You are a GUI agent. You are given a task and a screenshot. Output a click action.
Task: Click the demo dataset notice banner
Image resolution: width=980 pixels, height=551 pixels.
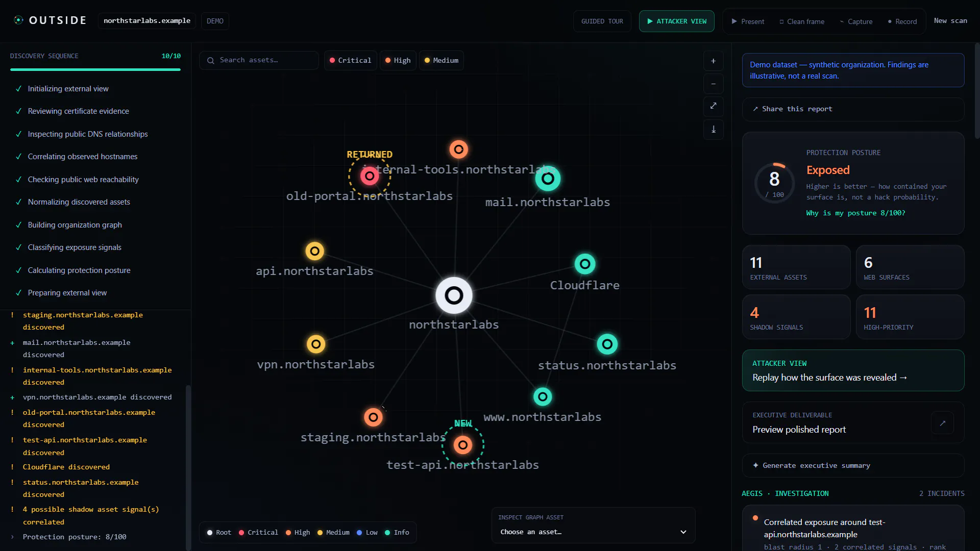[853, 70]
